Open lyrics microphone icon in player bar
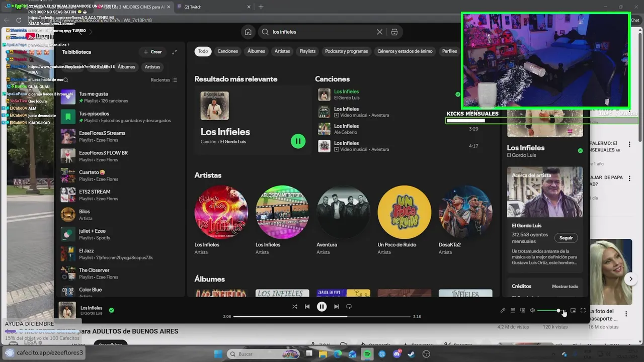The height and width of the screenshot is (362, 644). coord(503,310)
